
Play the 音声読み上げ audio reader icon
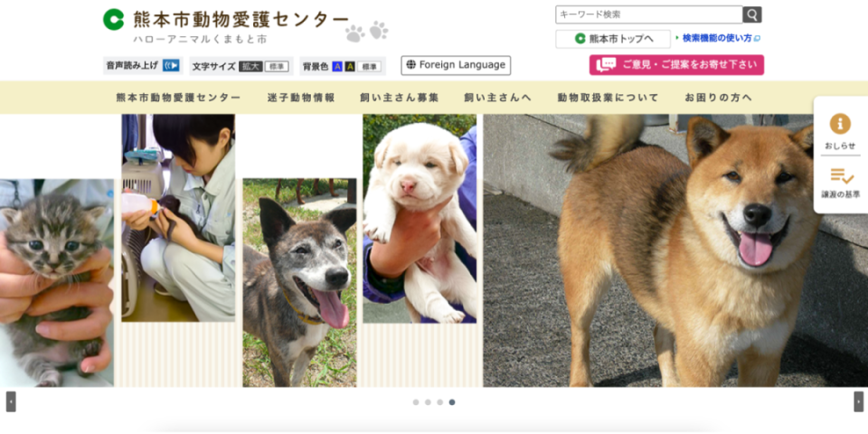171,66
